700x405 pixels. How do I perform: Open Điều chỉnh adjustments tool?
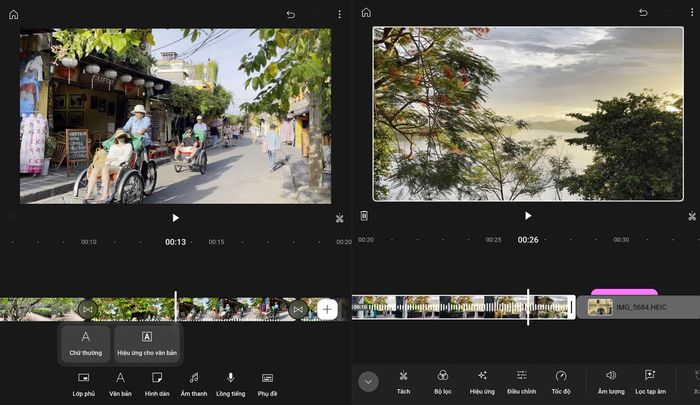pyautogui.click(x=521, y=382)
